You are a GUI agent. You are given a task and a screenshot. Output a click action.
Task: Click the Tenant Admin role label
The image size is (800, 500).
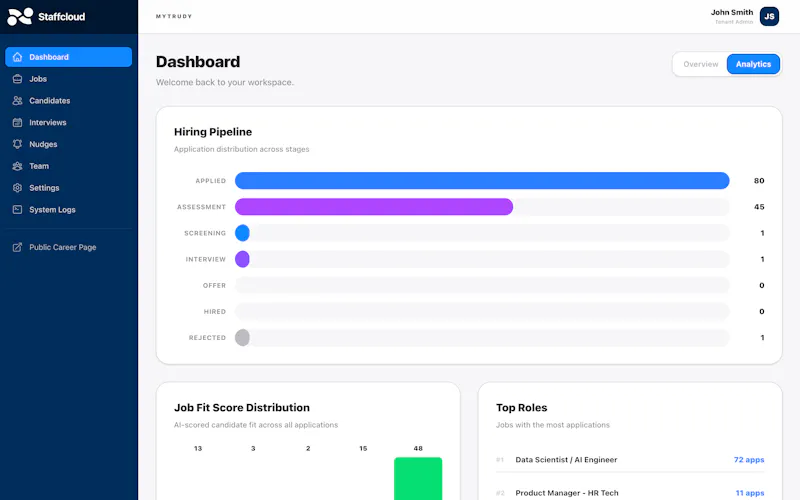[734, 22]
